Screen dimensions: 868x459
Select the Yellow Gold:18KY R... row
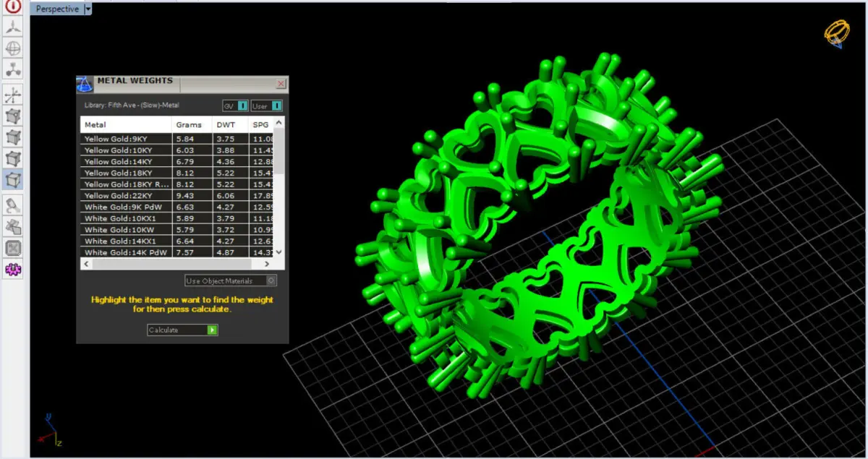coord(178,184)
